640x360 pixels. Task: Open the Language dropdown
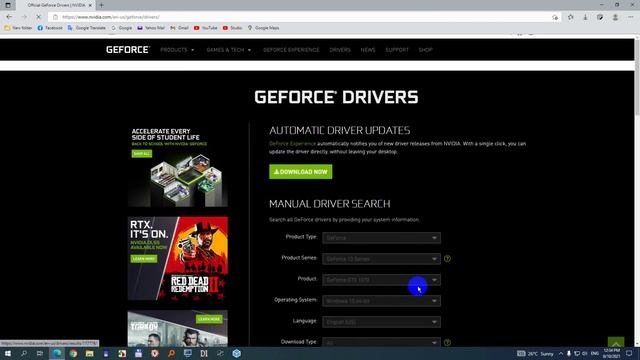[x=381, y=322]
